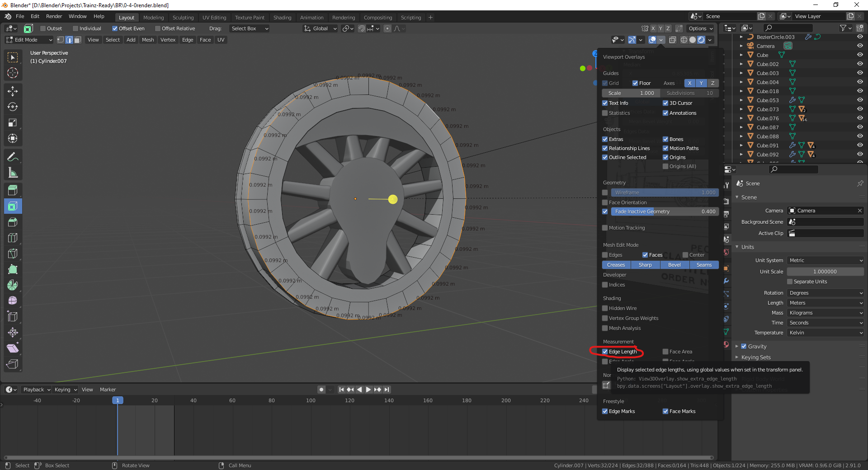
Task: Select the Loop Cut tool
Action: 13,238
